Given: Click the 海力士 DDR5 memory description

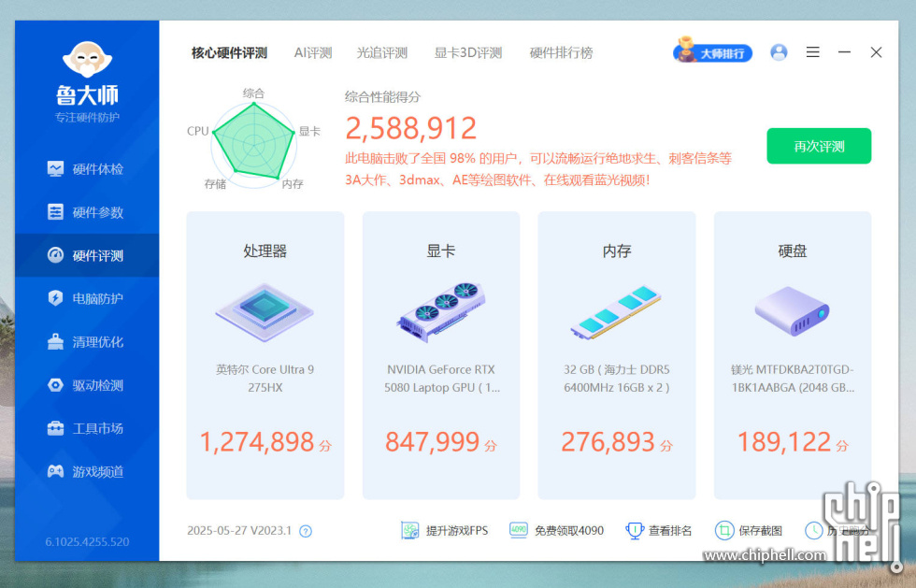Looking at the screenshot, I should click(616, 379).
